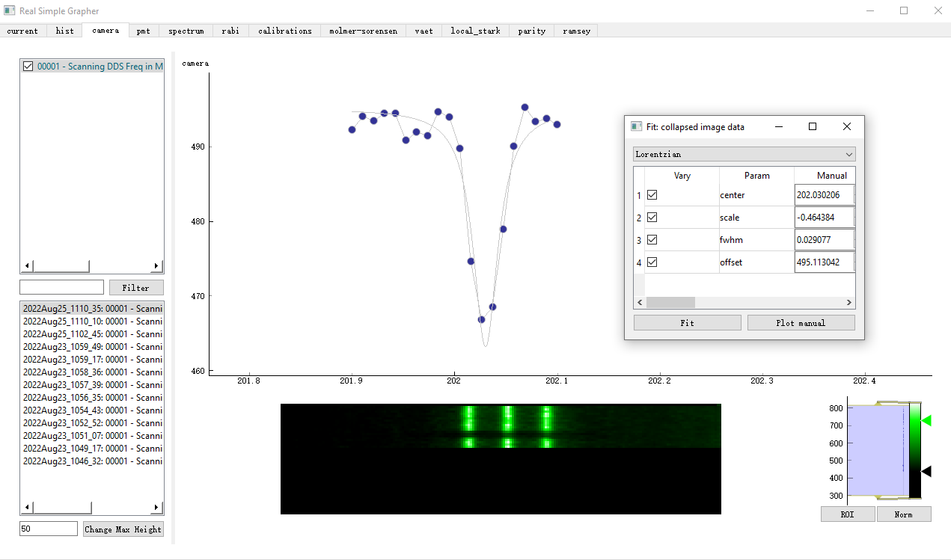Select dataset 2022Aug23_1049_17

[x=92, y=448]
